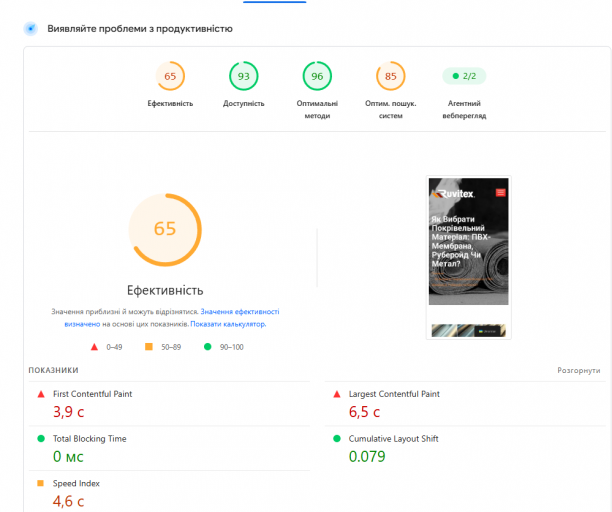Image resolution: width=612 pixels, height=512 pixels.
Task: Click the 0 мс value
Action: pyautogui.click(x=68, y=457)
